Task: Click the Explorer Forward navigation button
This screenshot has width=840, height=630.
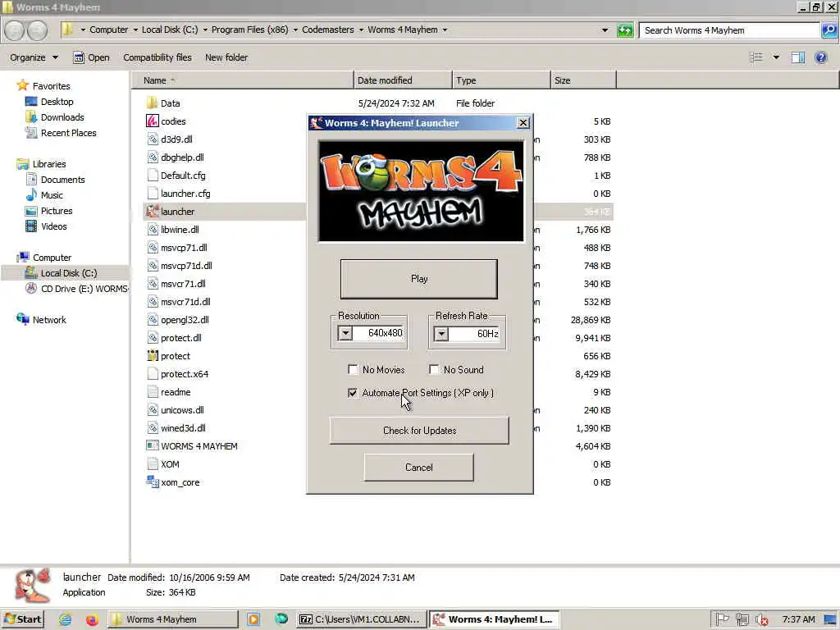Action: (x=37, y=30)
